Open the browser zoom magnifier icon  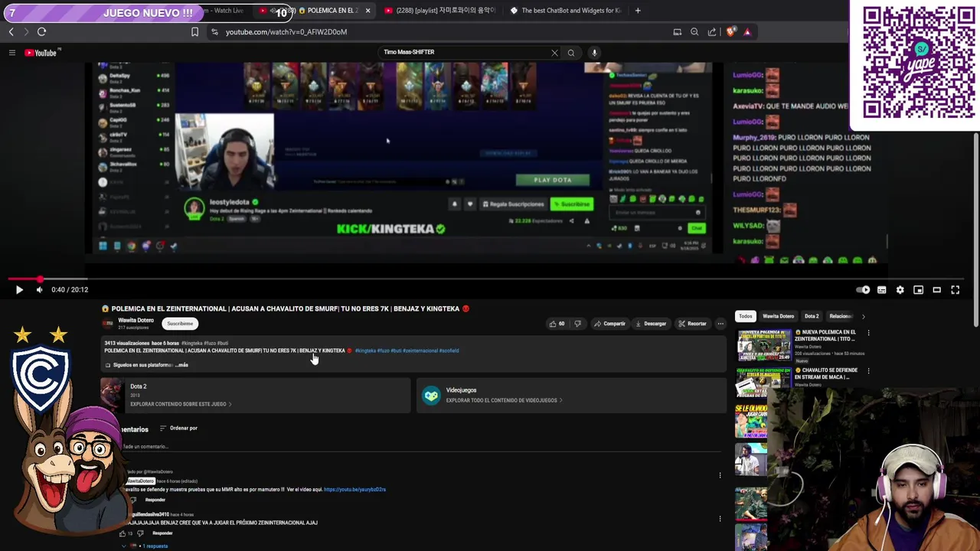coord(694,32)
